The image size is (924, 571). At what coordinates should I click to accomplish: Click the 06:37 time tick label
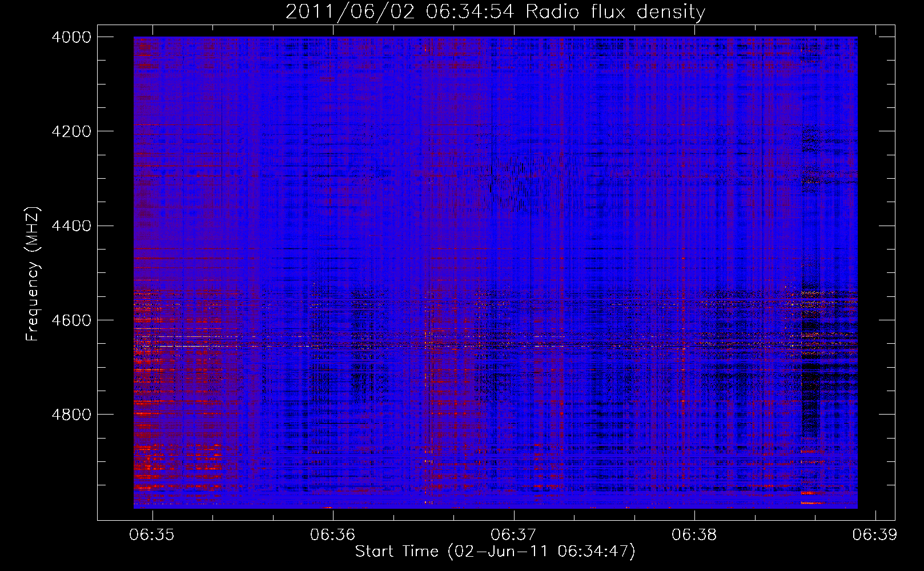(x=513, y=535)
